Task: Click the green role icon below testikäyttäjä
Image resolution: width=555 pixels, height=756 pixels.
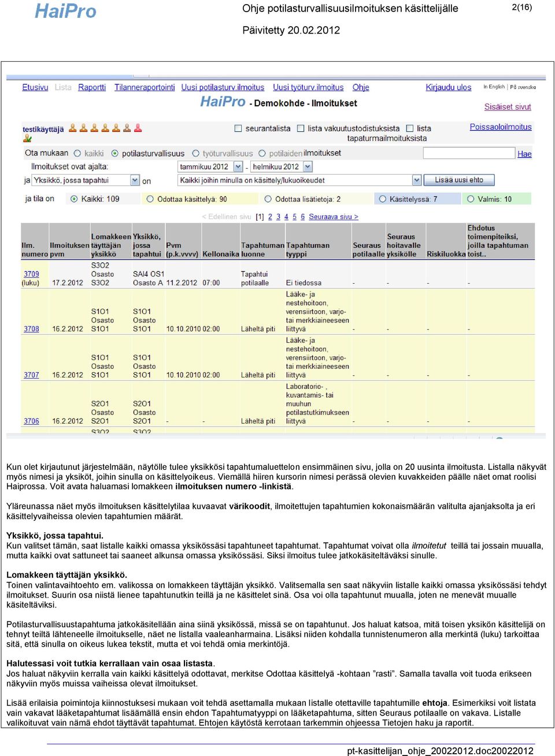Action: click(x=27, y=138)
